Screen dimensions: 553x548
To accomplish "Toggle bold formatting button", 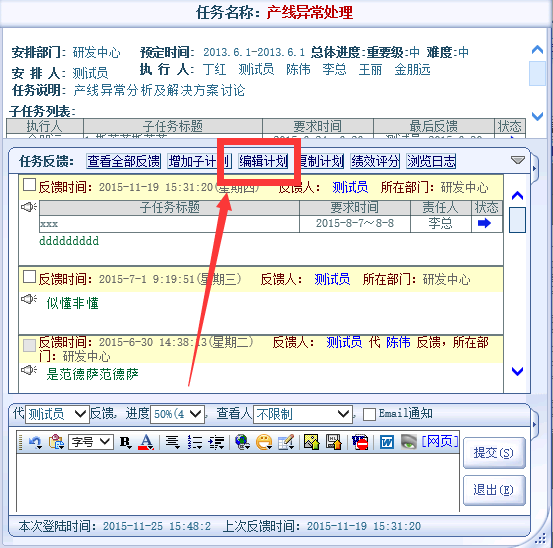I will pos(126,442).
